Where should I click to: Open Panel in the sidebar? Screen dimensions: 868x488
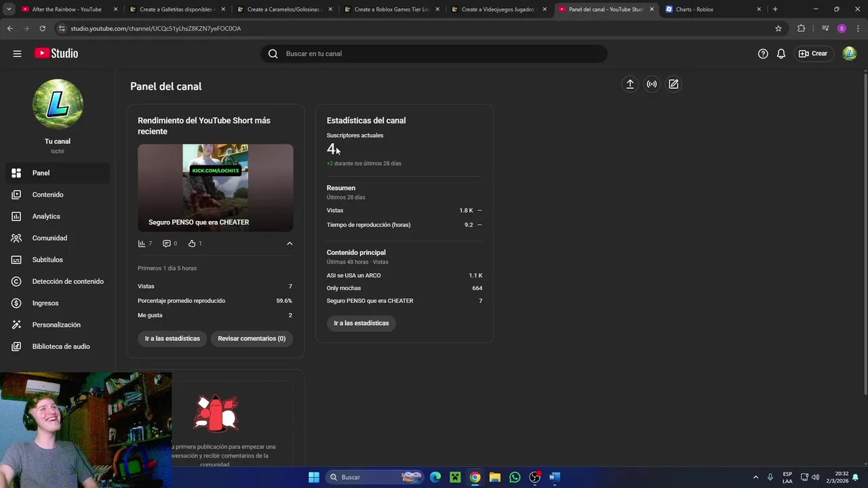pyautogui.click(x=58, y=173)
